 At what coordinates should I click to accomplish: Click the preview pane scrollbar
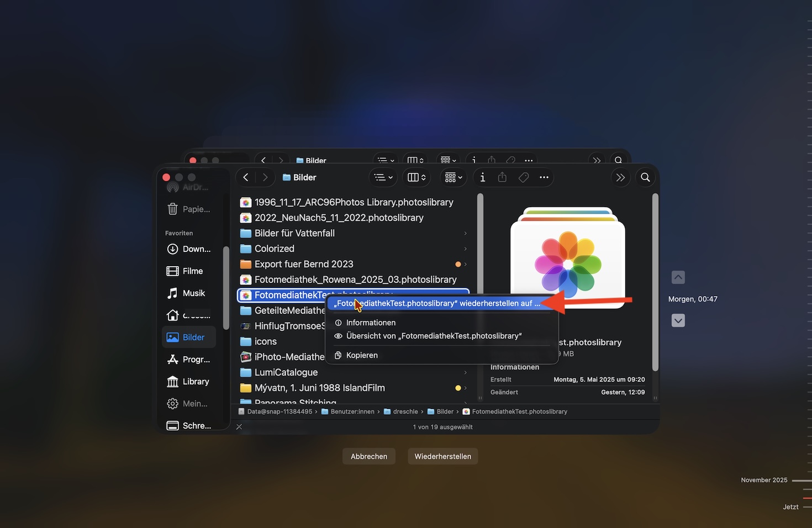(655, 282)
